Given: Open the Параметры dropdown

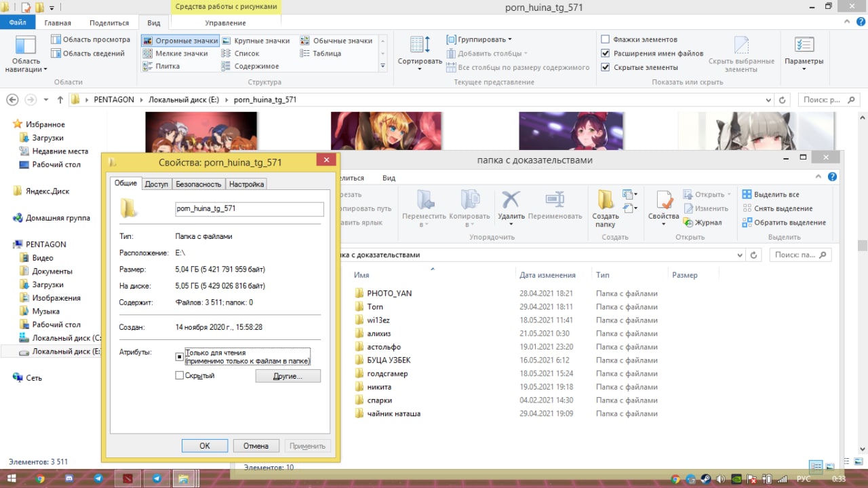Looking at the screenshot, I should pos(804,54).
